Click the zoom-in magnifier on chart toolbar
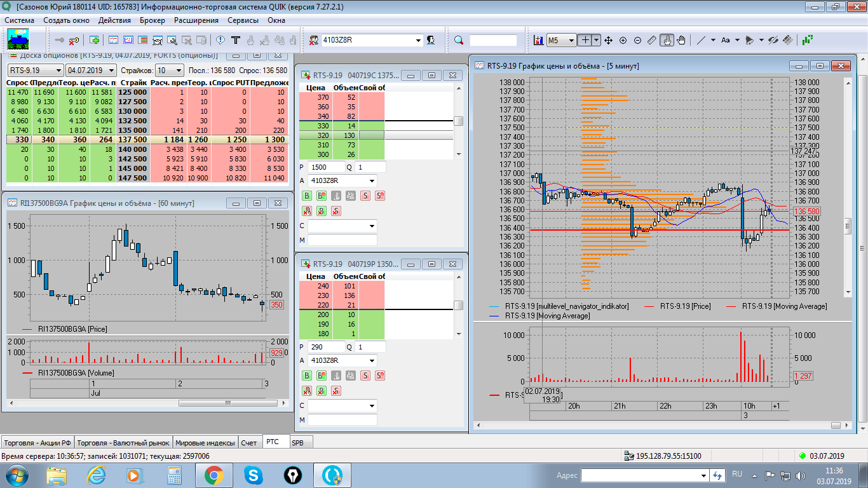Image resolution: width=868 pixels, height=488 pixels. pyautogui.click(x=623, y=40)
